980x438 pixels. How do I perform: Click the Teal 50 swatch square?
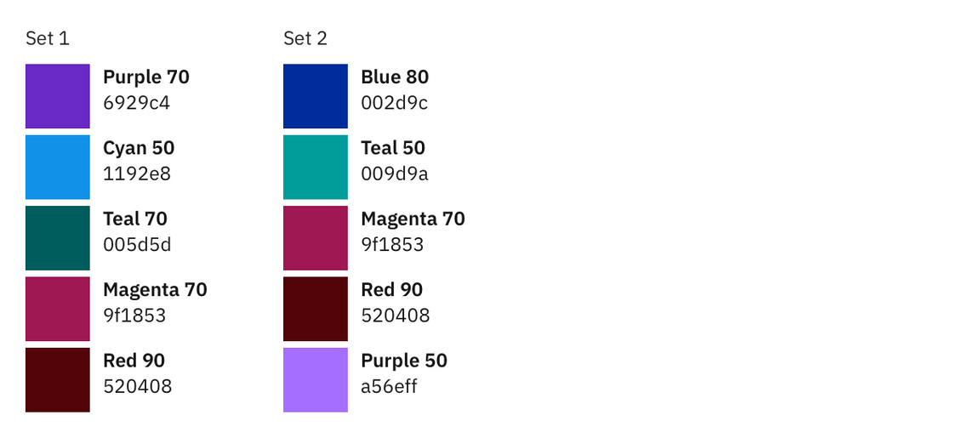[315, 167]
